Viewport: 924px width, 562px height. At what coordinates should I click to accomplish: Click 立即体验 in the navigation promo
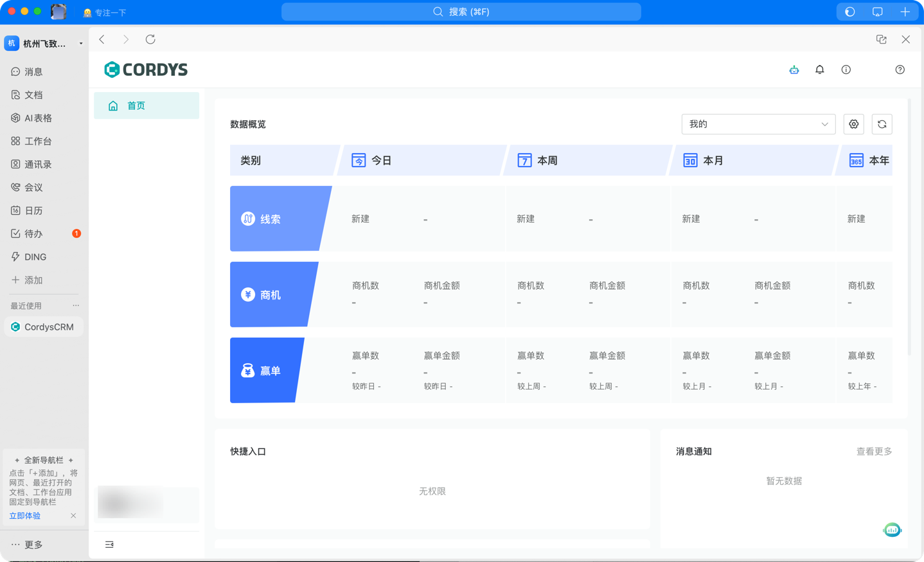tap(24, 515)
